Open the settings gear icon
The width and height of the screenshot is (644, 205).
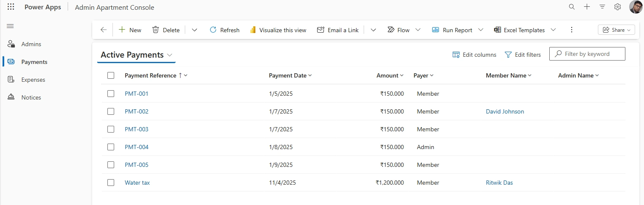(617, 7)
